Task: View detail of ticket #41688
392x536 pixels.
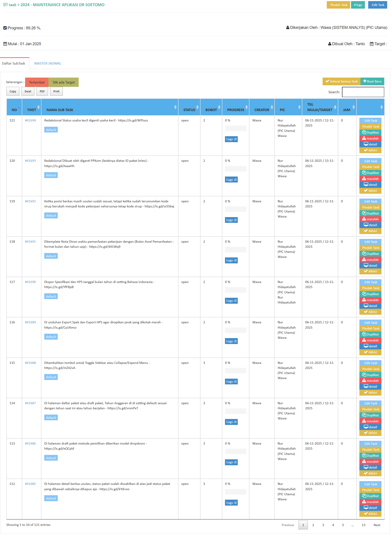Action: click(370, 387)
